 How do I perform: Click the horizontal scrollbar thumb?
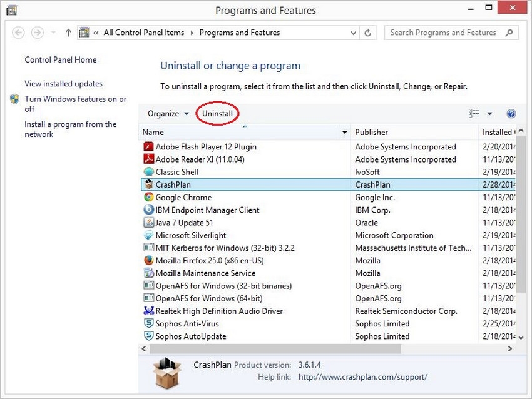coord(275,348)
